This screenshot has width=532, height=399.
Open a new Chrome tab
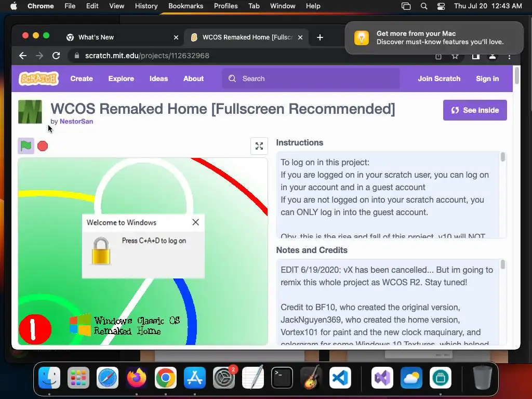pyautogui.click(x=320, y=37)
